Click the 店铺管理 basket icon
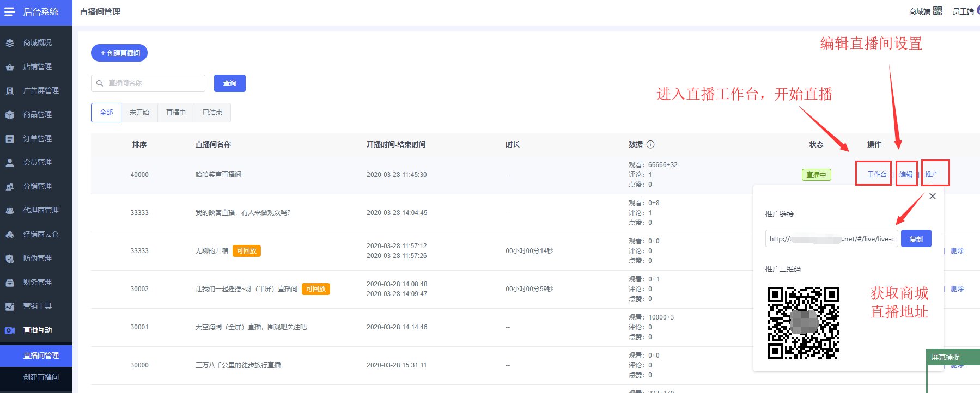980x393 pixels. click(x=10, y=66)
